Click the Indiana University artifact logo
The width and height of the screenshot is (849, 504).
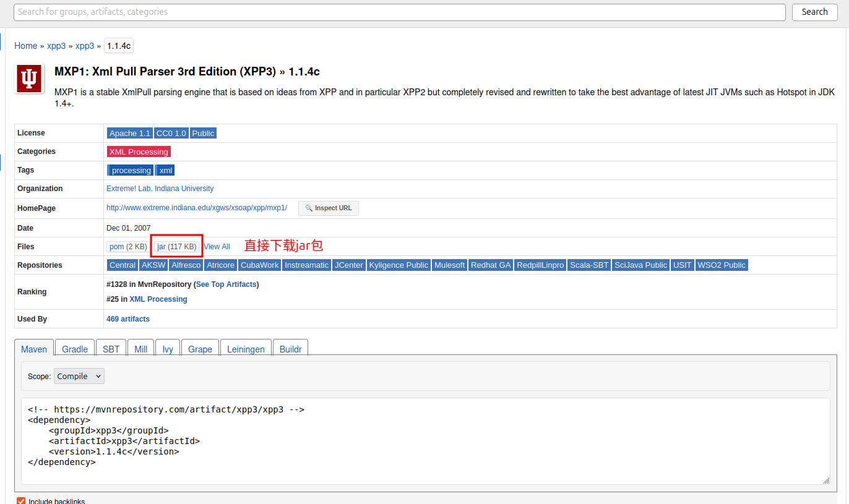click(x=29, y=79)
